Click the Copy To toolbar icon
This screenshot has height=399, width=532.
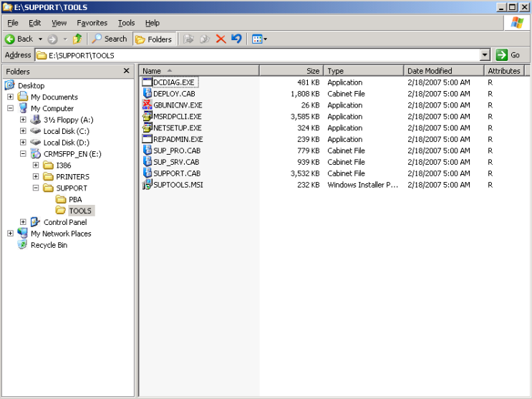click(x=205, y=39)
